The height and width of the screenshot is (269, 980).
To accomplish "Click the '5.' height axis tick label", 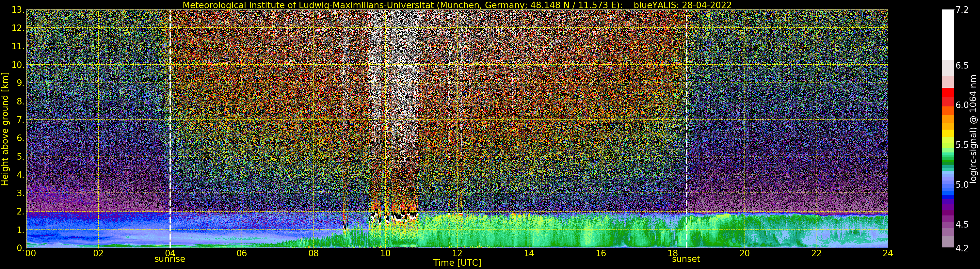I will coord(20,156).
